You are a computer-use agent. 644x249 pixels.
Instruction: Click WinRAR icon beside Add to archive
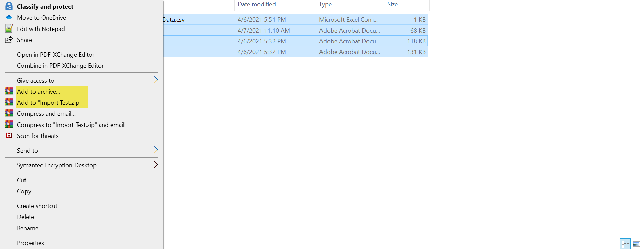click(9, 91)
